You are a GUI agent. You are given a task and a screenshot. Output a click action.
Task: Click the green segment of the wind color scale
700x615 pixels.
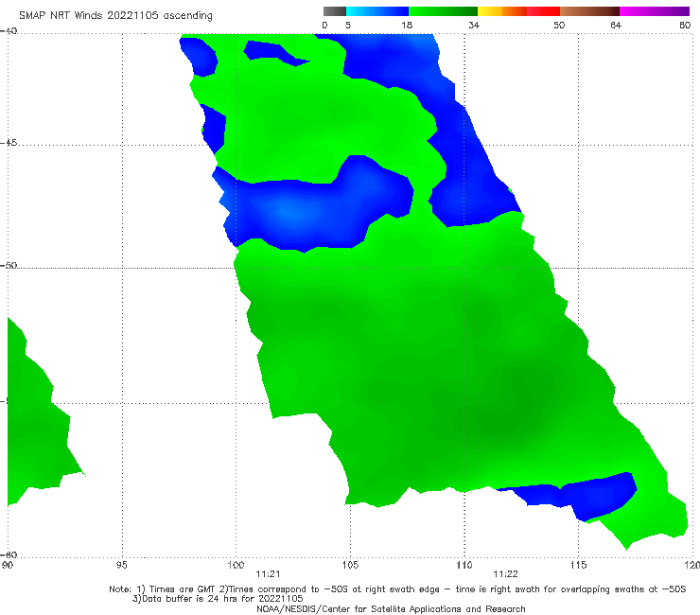(443, 11)
